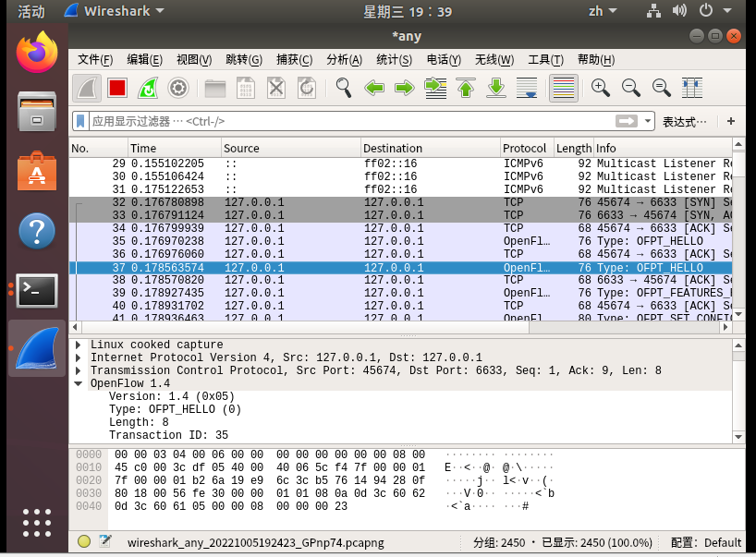Collapse the OpenFlow 1.4 tree

click(79, 383)
